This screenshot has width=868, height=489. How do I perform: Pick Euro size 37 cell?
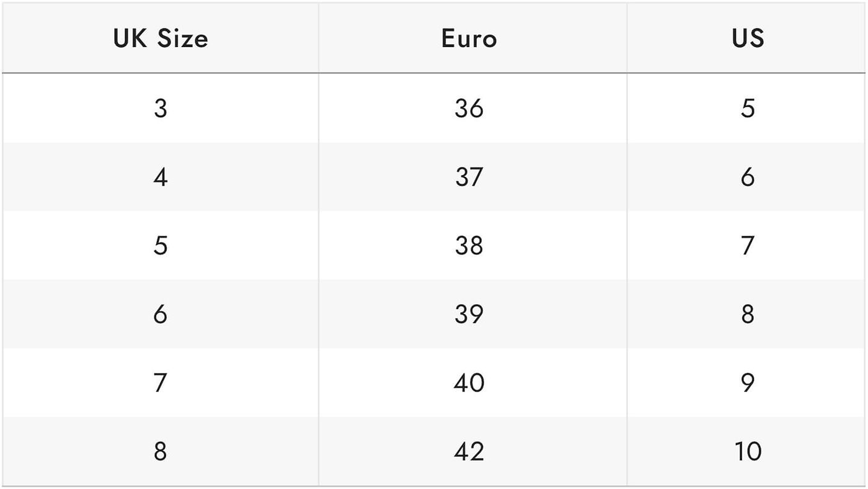point(469,177)
